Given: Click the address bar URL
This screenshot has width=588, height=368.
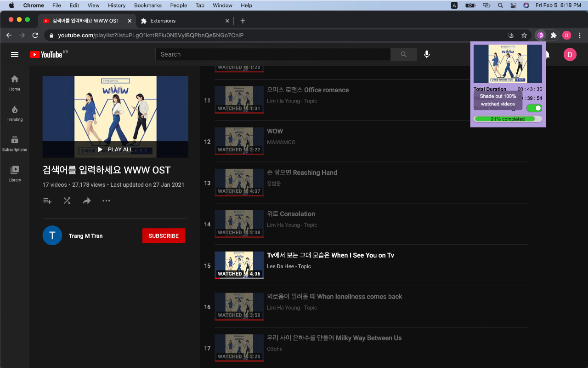Looking at the screenshot, I should [151, 35].
